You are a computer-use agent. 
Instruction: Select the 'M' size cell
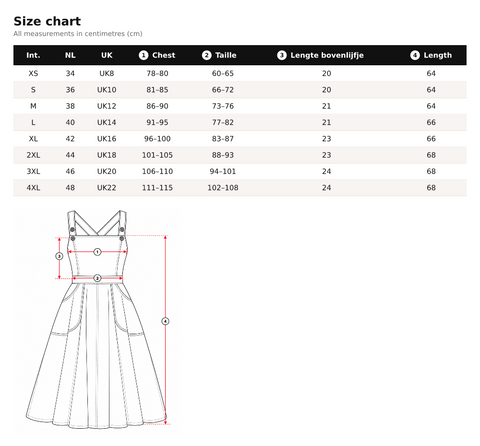[x=33, y=106]
